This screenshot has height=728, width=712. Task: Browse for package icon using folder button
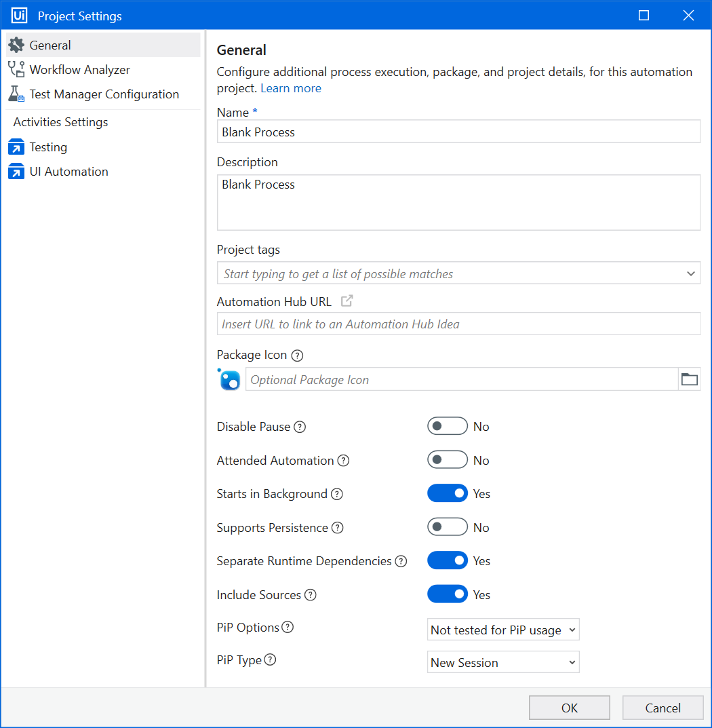[x=689, y=379]
